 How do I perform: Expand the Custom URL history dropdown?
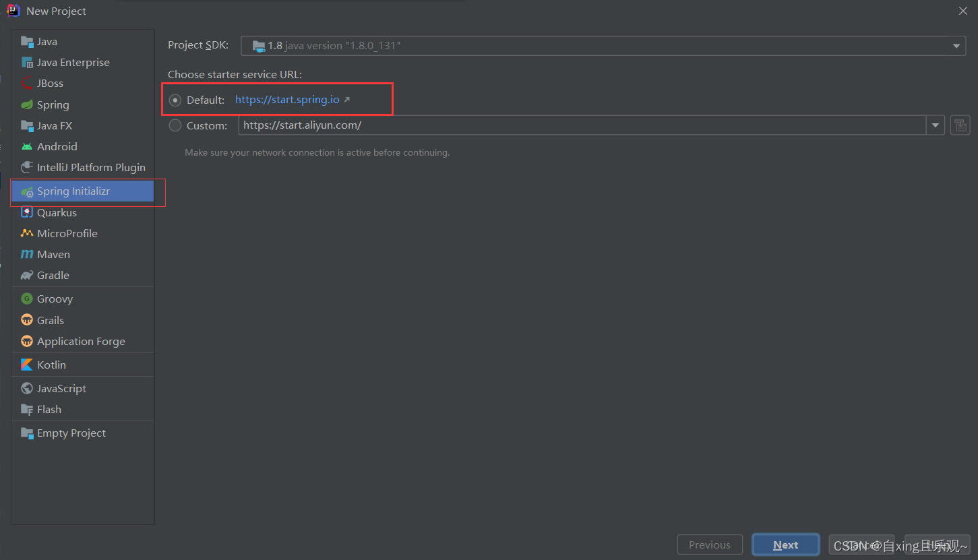point(936,125)
